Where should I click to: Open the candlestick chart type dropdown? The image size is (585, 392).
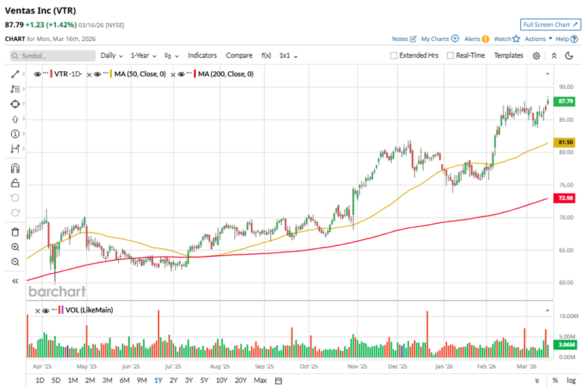click(x=171, y=56)
